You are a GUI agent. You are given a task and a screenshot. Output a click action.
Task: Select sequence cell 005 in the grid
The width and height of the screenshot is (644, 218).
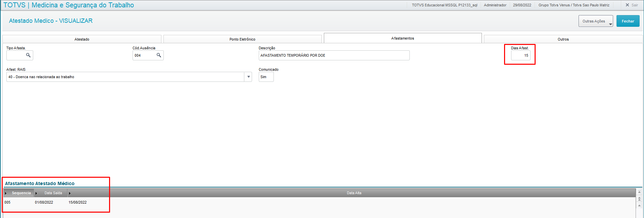tap(7, 202)
